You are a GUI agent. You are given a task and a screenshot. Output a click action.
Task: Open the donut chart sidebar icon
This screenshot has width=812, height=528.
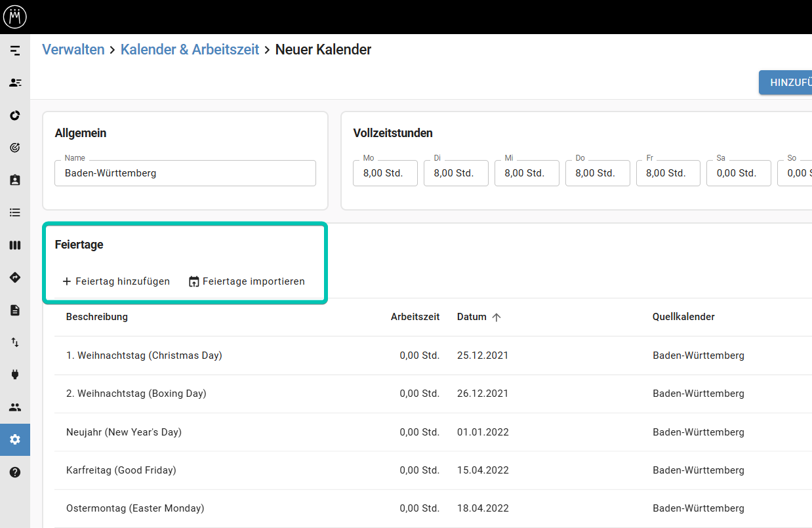pos(15,115)
